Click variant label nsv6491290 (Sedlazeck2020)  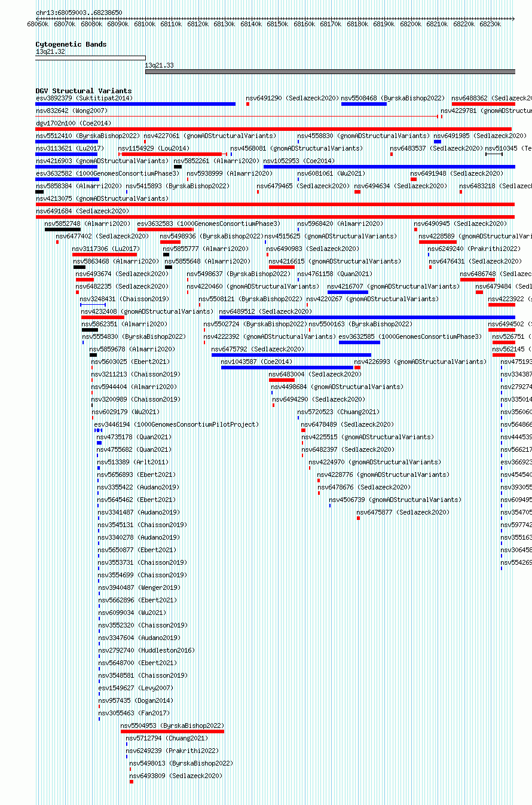293,98
